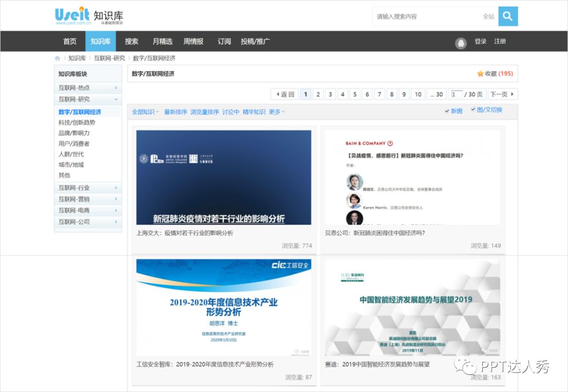Click the blue search magnifier button
The image size is (568, 392).
pyautogui.click(x=508, y=16)
